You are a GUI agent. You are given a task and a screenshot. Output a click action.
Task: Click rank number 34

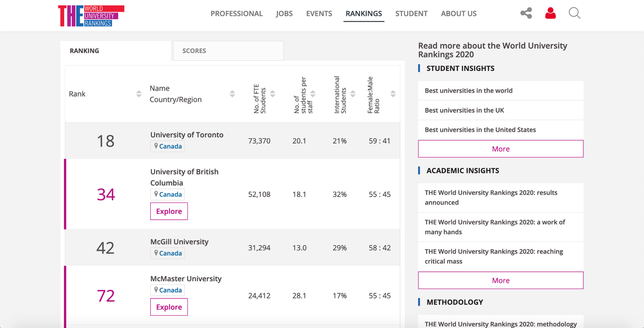click(106, 194)
